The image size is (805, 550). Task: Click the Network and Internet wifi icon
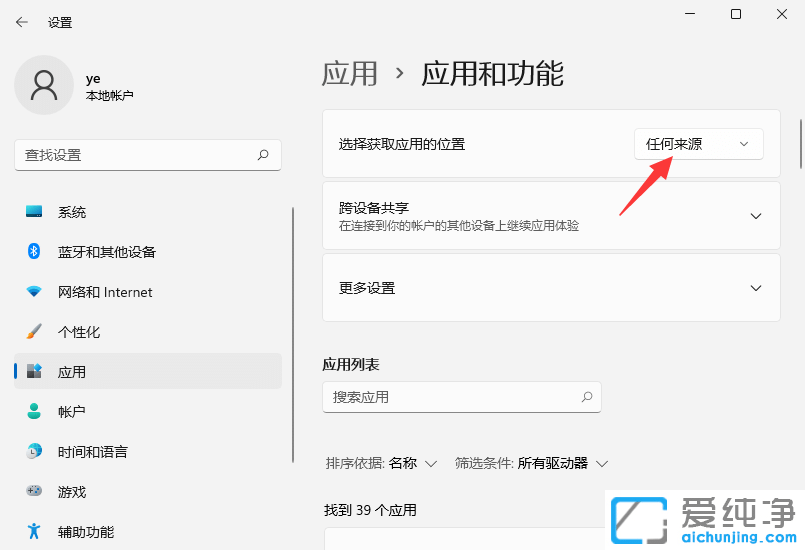(34, 292)
